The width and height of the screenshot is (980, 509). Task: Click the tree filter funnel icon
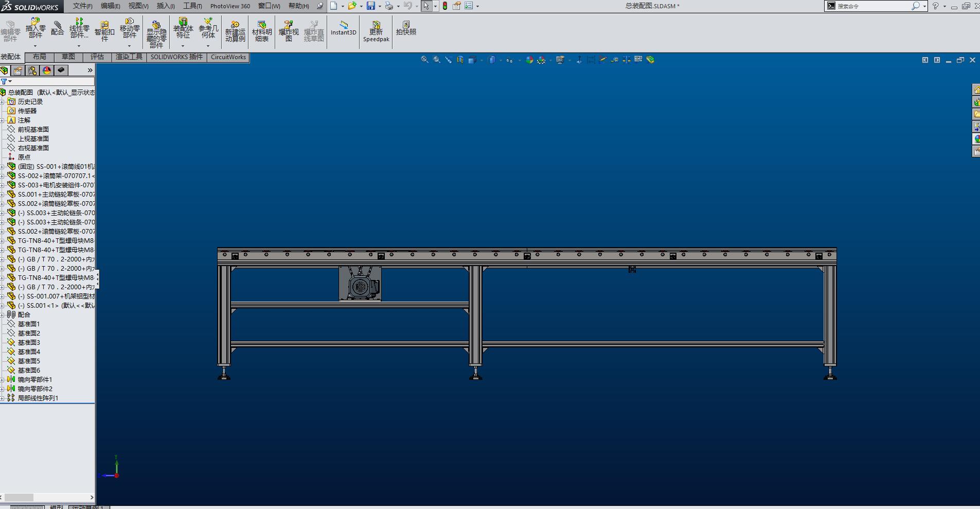click(4, 81)
